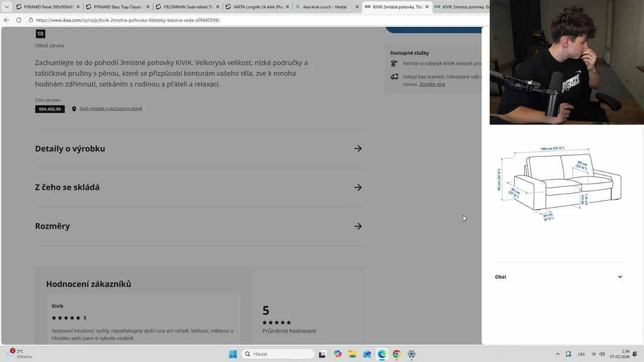644x362 pixels.
Task: Expand Z čeho se skládá section
Action: [x=199, y=188]
